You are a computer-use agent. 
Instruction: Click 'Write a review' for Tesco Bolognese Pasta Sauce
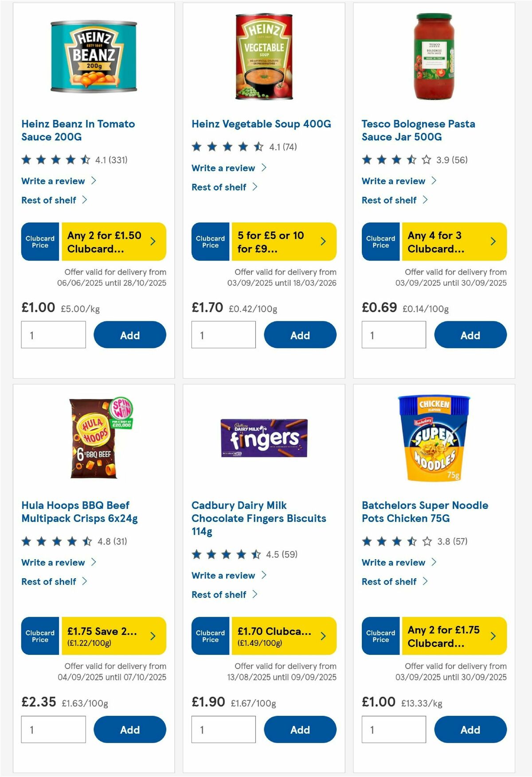click(393, 181)
